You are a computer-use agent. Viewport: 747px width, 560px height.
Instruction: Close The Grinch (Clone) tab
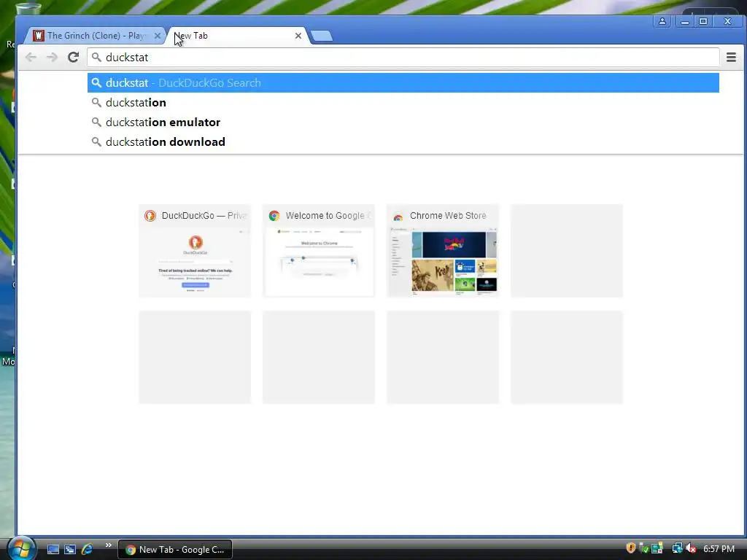click(158, 36)
